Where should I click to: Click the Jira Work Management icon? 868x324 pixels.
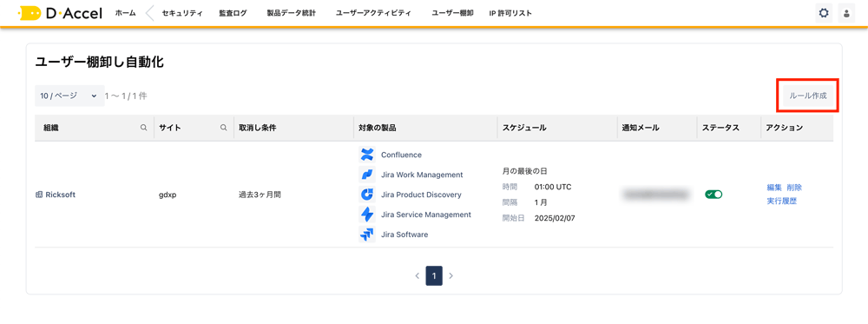(366, 175)
